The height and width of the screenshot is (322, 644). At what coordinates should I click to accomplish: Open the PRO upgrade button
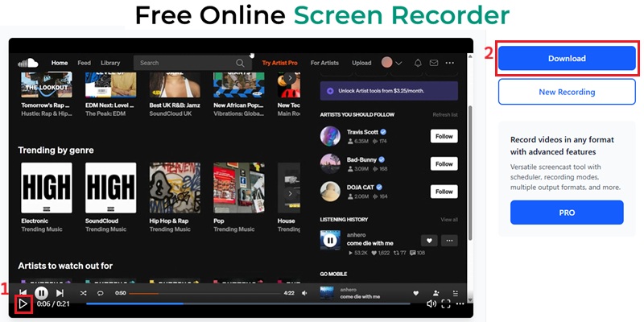567,213
